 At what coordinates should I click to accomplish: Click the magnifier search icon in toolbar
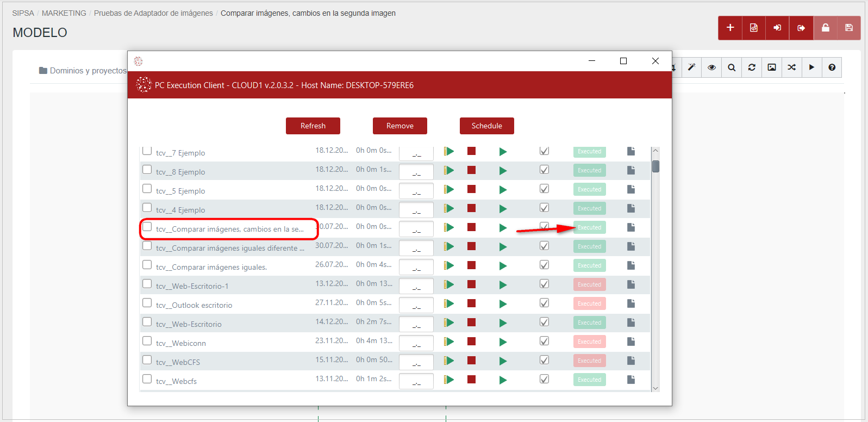click(732, 67)
